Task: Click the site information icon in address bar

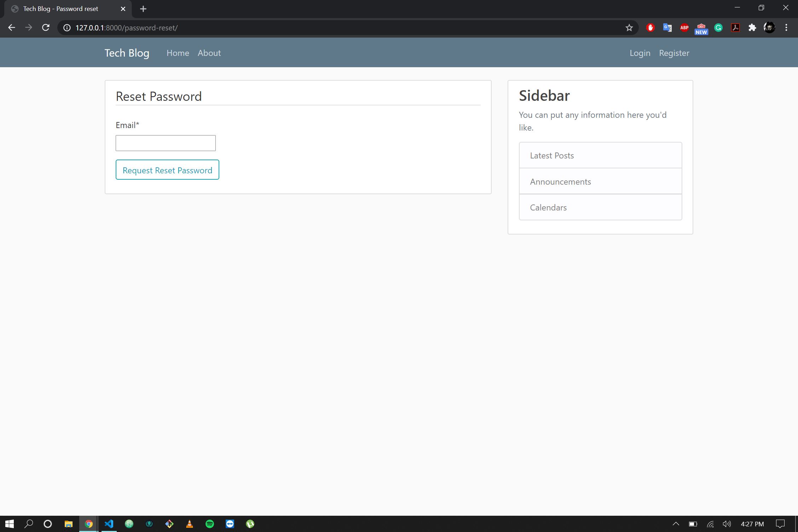Action: pyautogui.click(x=67, y=28)
